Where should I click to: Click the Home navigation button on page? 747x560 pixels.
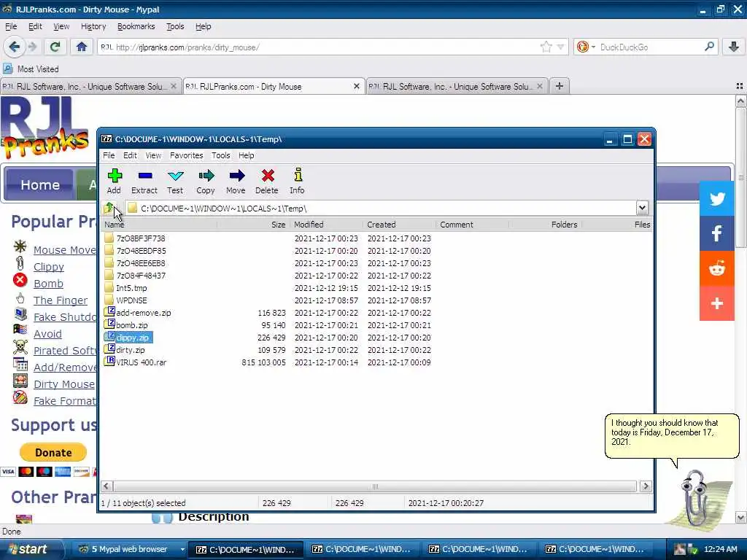(40, 184)
